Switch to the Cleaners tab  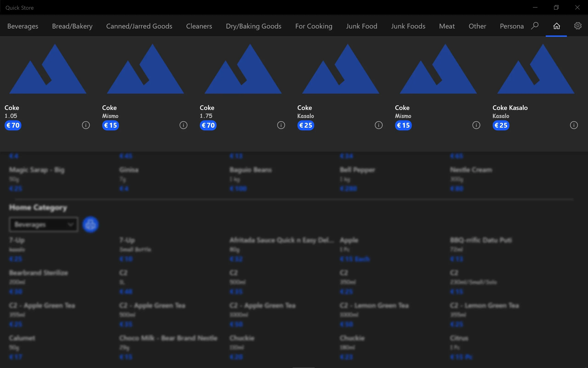point(199,26)
